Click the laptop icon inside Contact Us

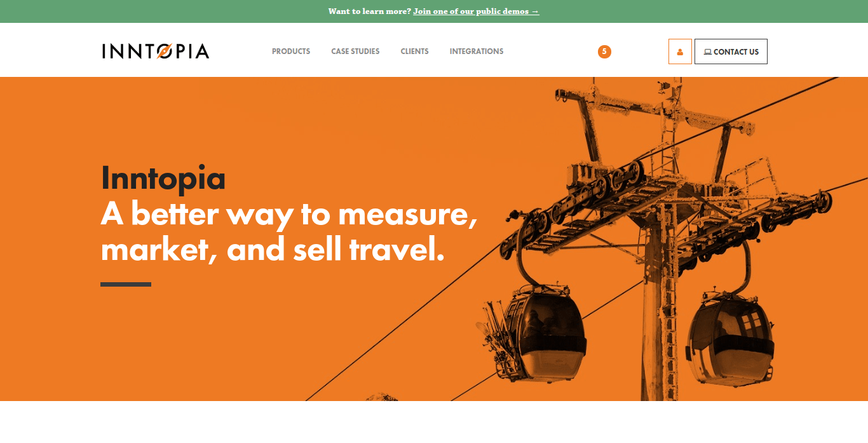click(707, 52)
